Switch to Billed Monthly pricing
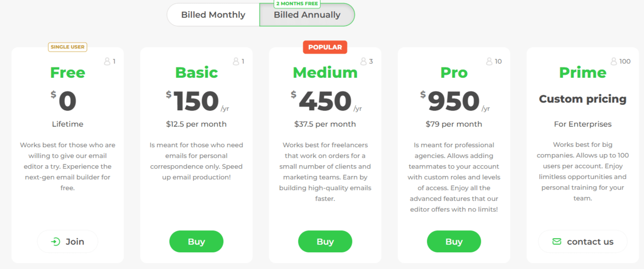The height and width of the screenshot is (269, 644). (213, 15)
